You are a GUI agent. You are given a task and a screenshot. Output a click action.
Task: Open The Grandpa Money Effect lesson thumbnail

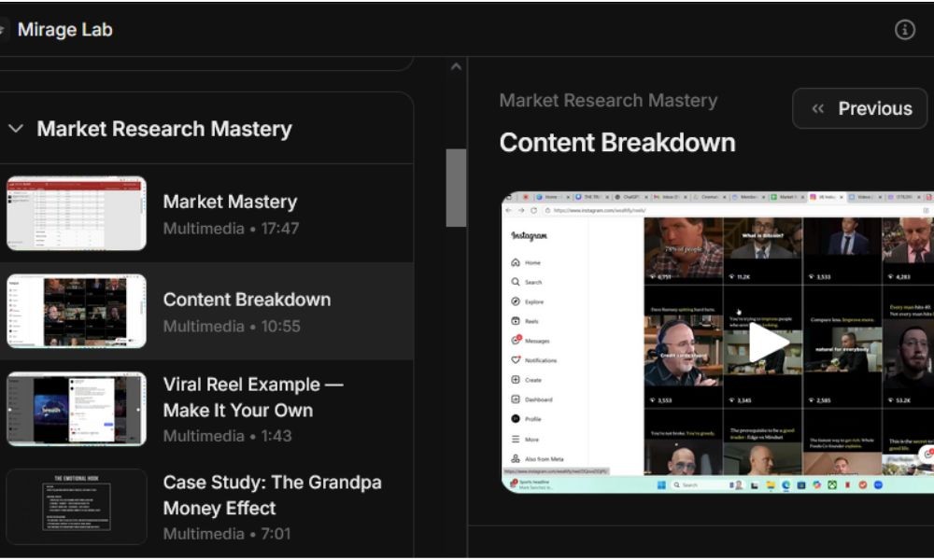pyautogui.click(x=77, y=507)
